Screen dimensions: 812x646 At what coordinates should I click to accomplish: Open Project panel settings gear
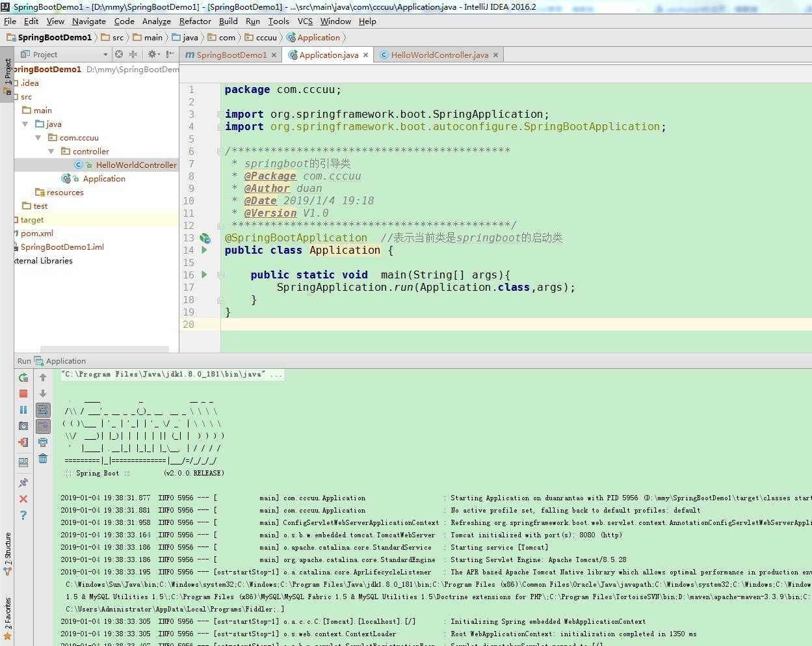click(x=153, y=55)
